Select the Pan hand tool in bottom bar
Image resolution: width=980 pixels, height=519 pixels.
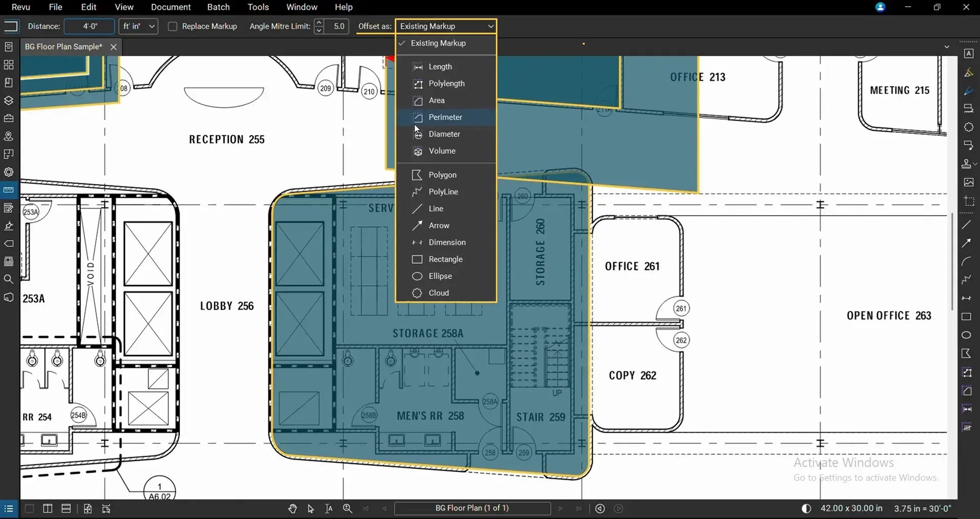click(292, 508)
